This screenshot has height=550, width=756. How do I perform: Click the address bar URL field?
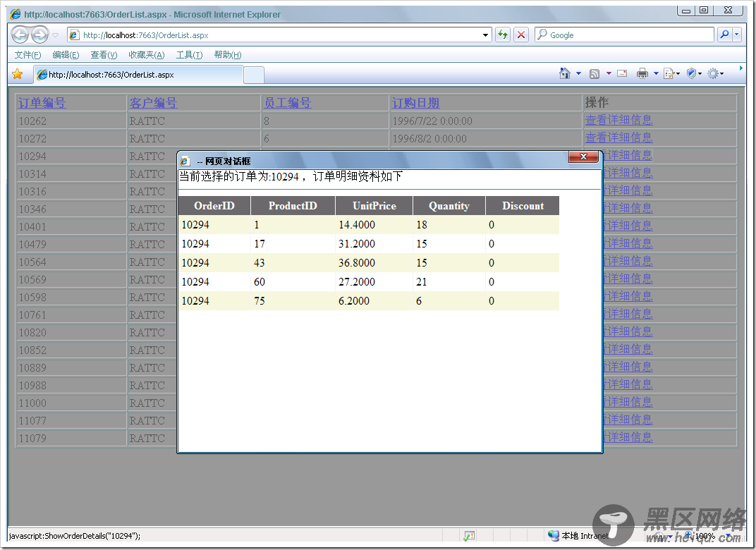click(279, 35)
